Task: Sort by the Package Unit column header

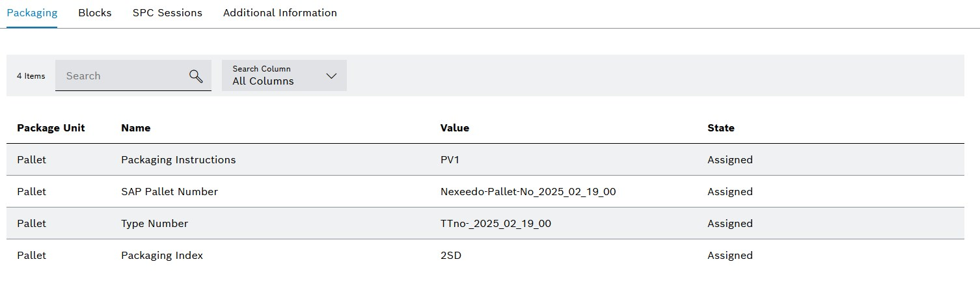Action: click(51, 128)
